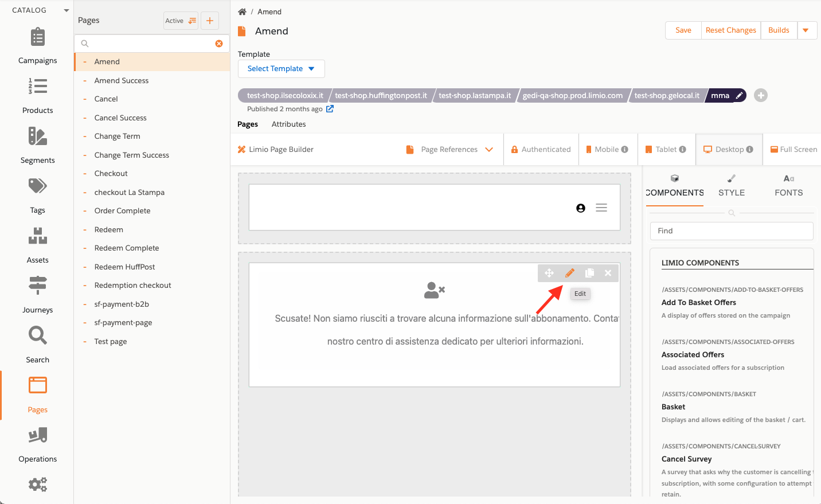Click the plus icon to add a domain tag

(x=761, y=96)
